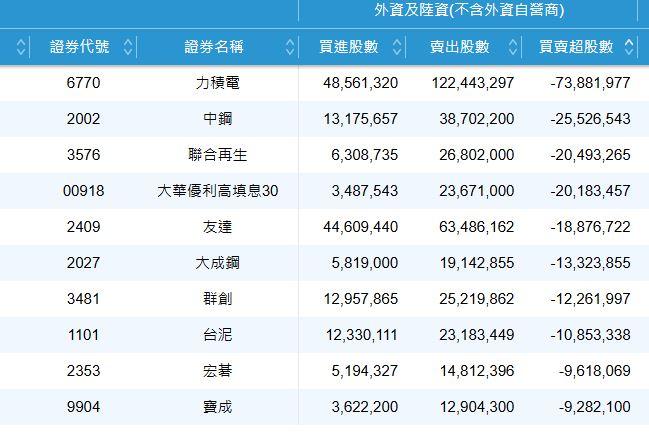Click the stock name 宏碁

click(x=218, y=371)
